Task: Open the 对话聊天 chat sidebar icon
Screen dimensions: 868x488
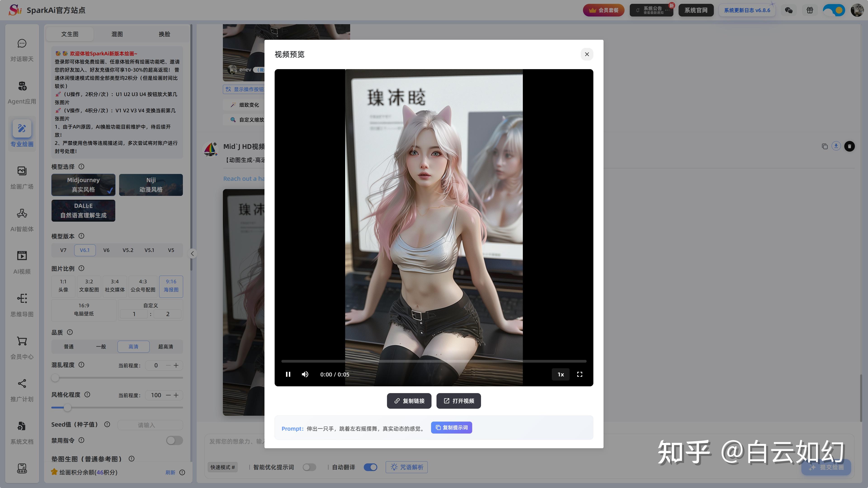Action: coord(22,44)
